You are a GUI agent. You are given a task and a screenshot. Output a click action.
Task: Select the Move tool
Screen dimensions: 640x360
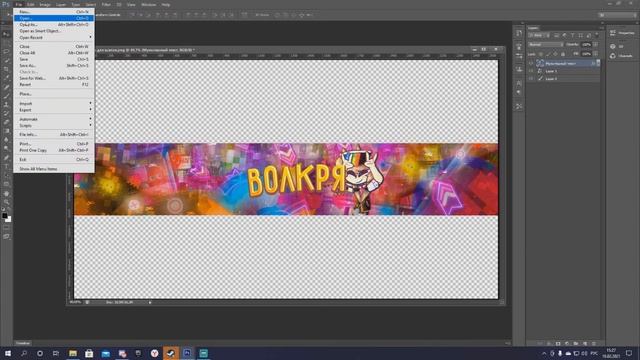coord(6,34)
